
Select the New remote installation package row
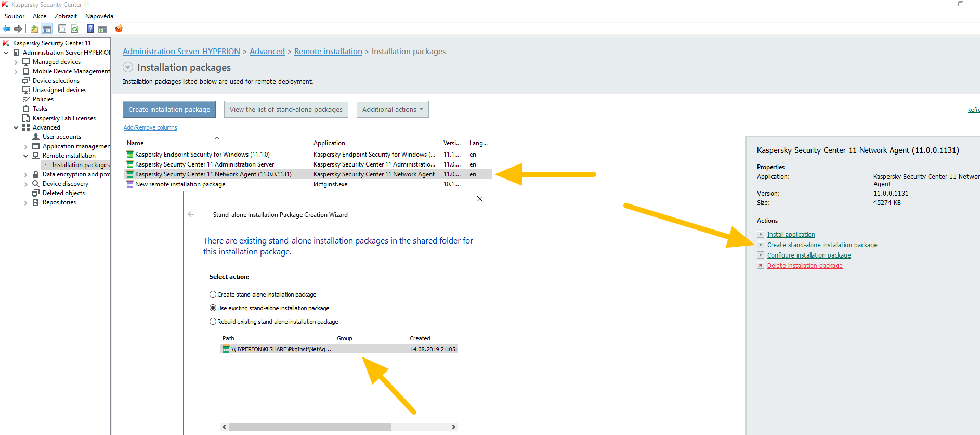pos(308,184)
